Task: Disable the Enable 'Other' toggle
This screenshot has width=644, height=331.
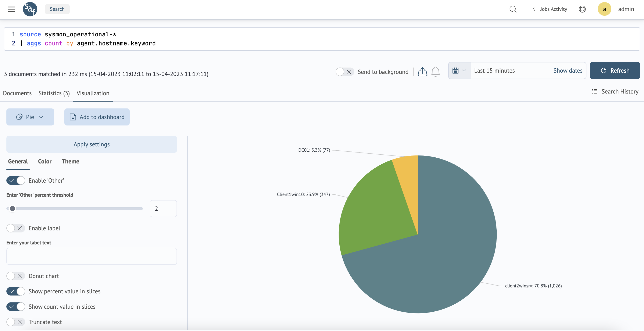Action: [x=16, y=180]
